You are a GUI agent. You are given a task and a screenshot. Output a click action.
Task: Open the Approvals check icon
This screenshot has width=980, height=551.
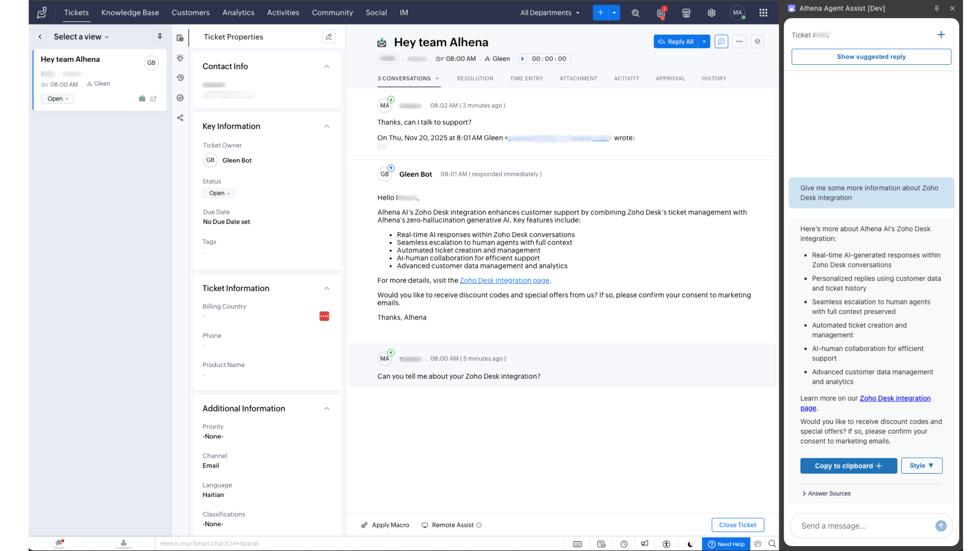[x=179, y=98]
